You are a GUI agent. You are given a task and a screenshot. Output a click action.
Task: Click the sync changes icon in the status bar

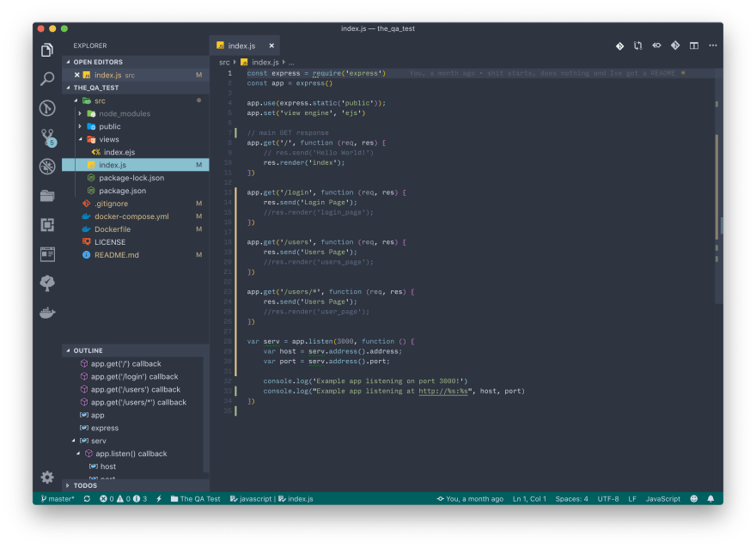87,499
